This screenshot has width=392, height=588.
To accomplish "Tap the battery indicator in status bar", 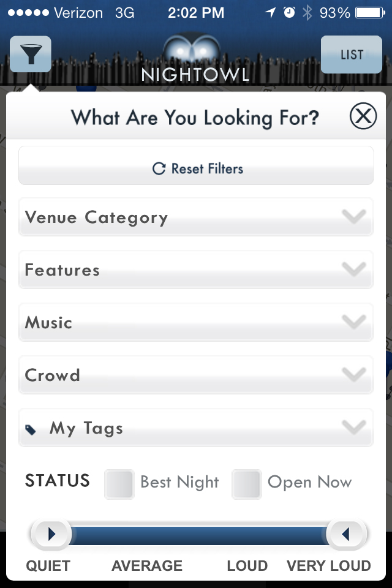I will (370, 13).
